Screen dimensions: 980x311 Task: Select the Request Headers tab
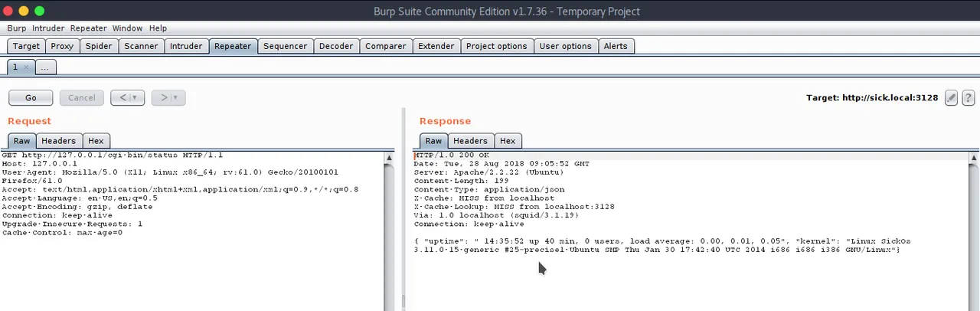click(58, 141)
